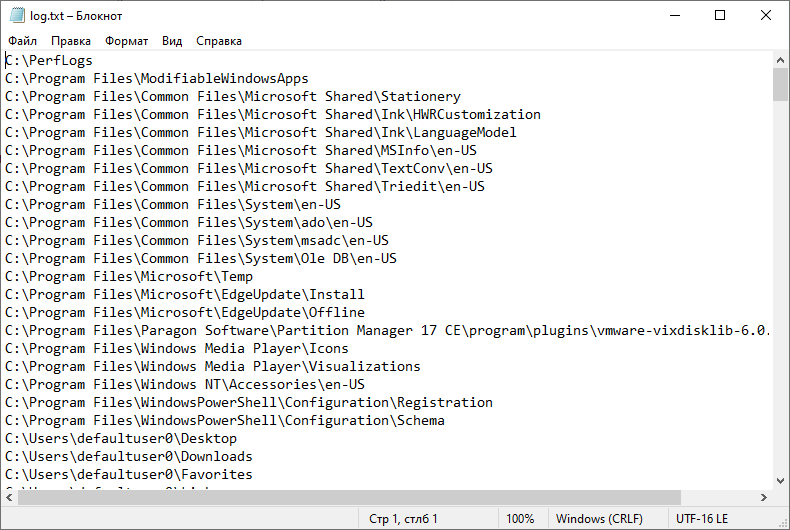Click the Ink\LanguageModel line
Viewport: 790px width, 530px height.
[x=261, y=132]
